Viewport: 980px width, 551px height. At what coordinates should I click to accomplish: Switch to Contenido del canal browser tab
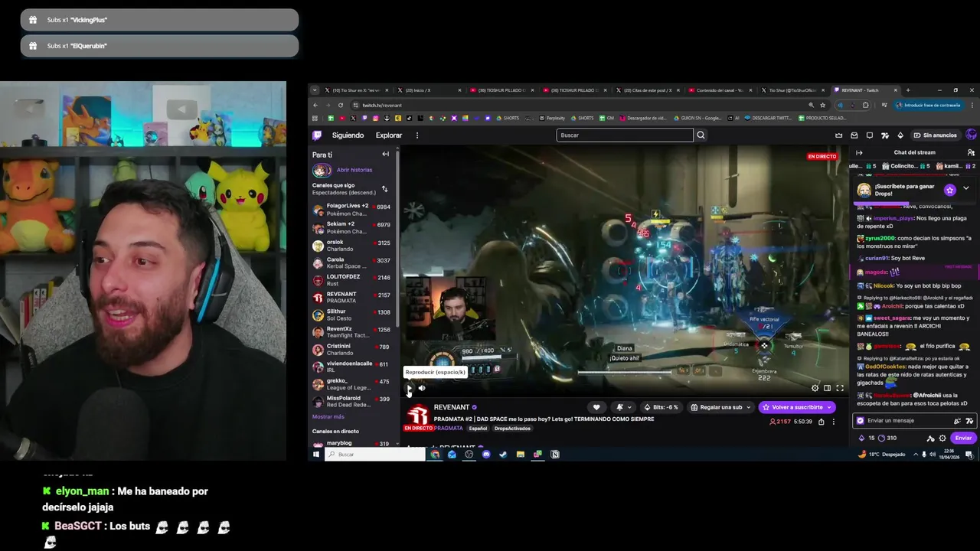718,90
